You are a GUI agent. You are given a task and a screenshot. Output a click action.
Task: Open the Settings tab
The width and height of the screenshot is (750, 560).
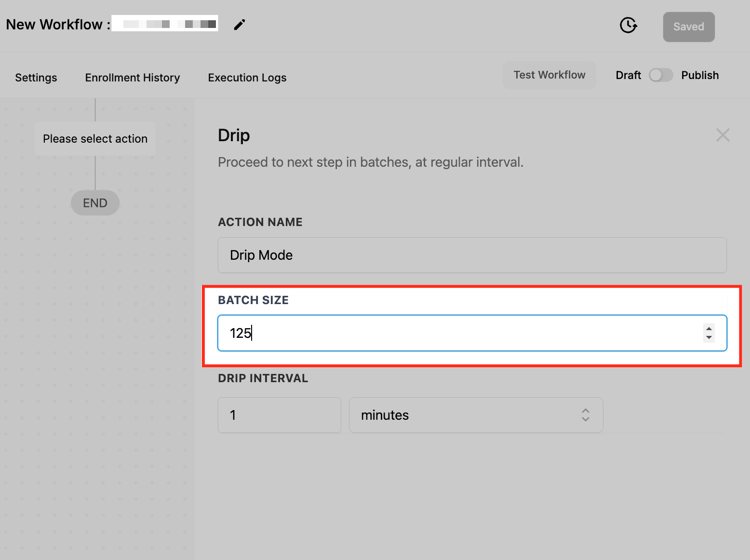pyautogui.click(x=36, y=78)
